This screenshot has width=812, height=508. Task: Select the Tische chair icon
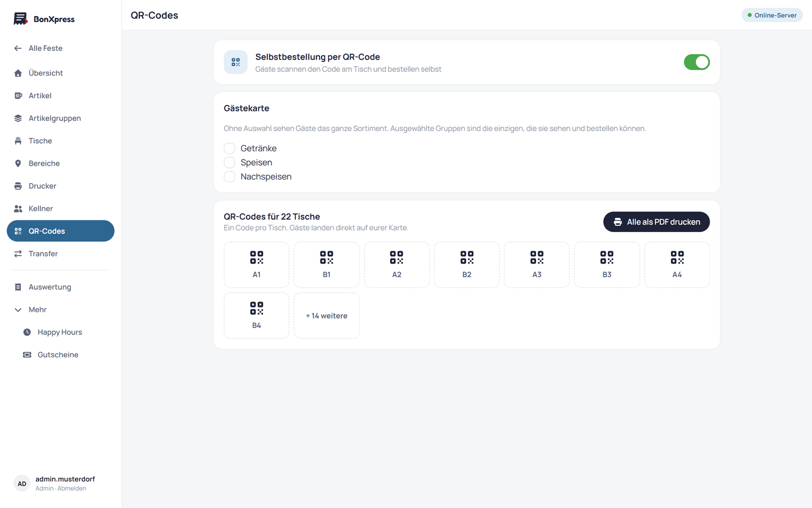click(x=18, y=141)
